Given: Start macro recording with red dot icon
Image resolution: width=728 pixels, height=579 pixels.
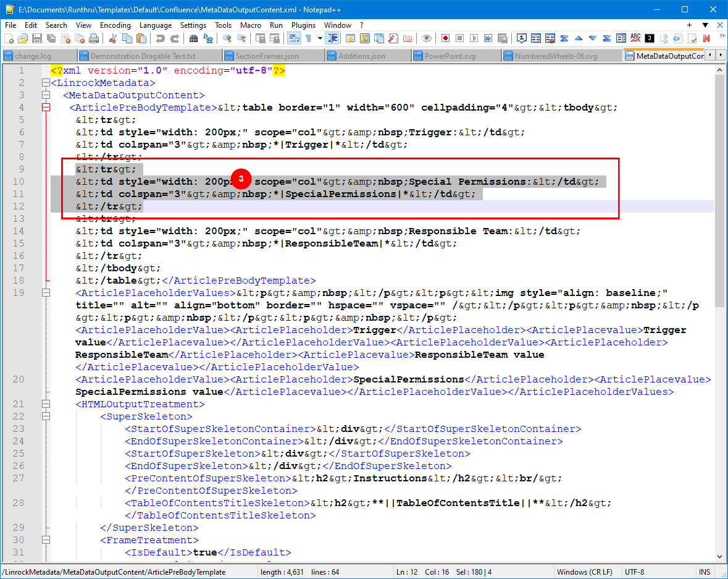Looking at the screenshot, I should [x=445, y=38].
